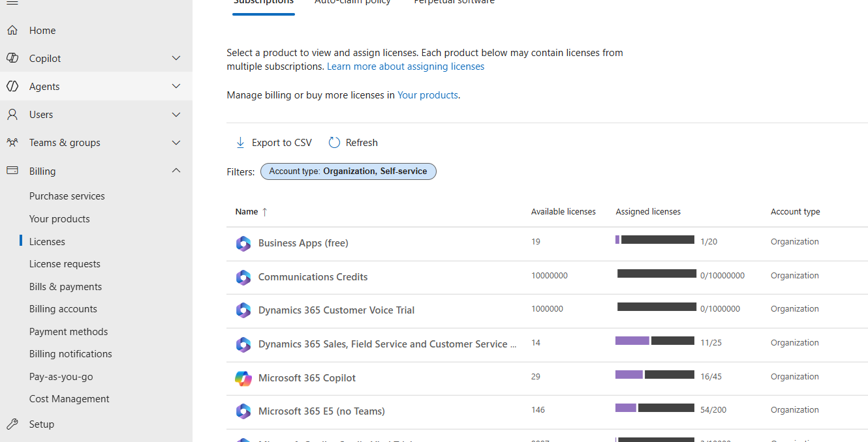The image size is (868, 442).
Task: Open Communications Credits product name
Action: click(x=313, y=277)
